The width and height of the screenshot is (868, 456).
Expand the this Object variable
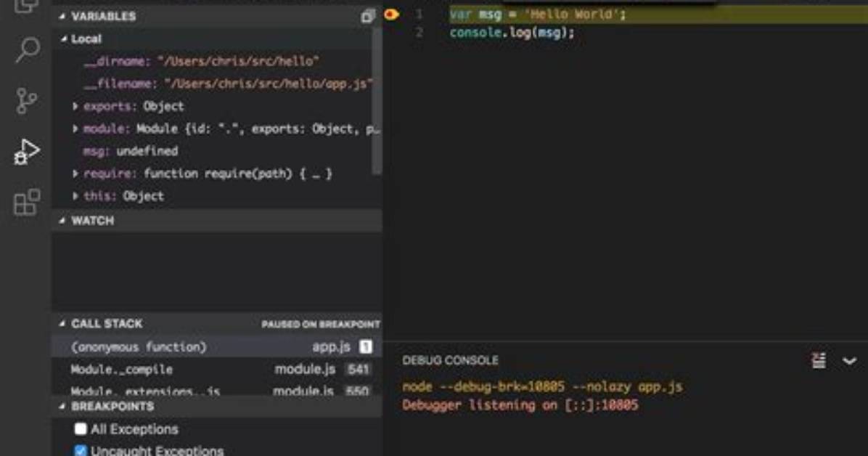click(x=75, y=196)
